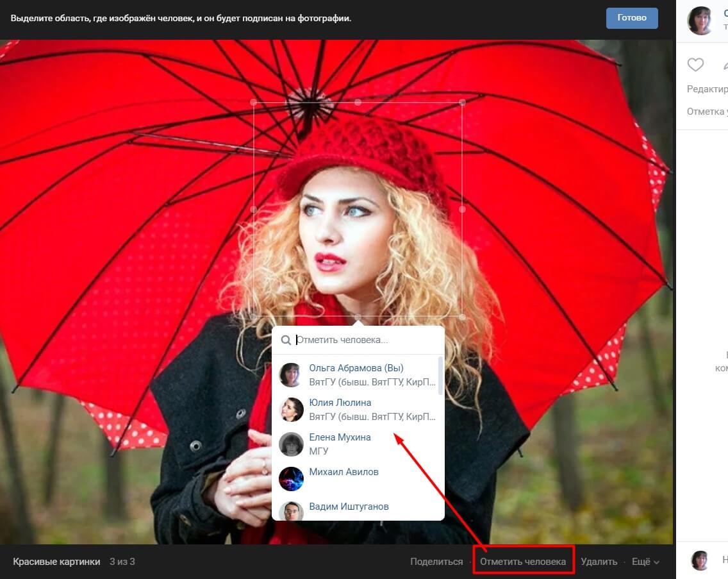This screenshot has width=728, height=579.
Task: Click Юлия Люлина's avatar in the list
Action: point(291,410)
